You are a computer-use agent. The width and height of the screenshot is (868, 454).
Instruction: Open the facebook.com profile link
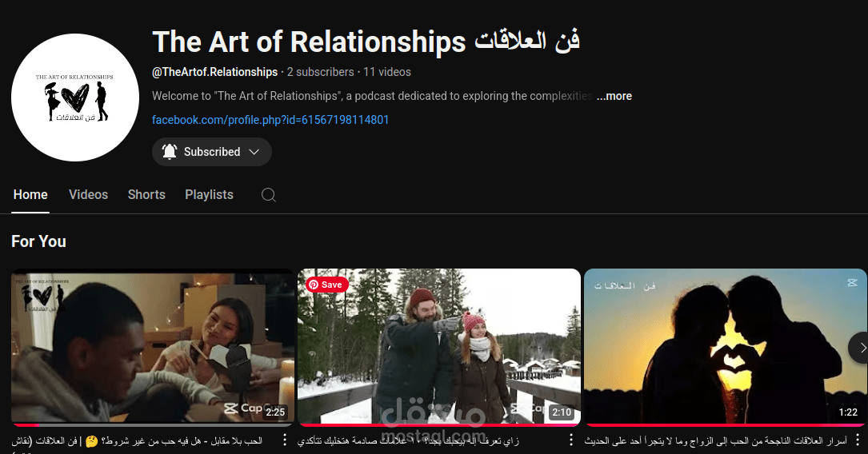pos(270,119)
